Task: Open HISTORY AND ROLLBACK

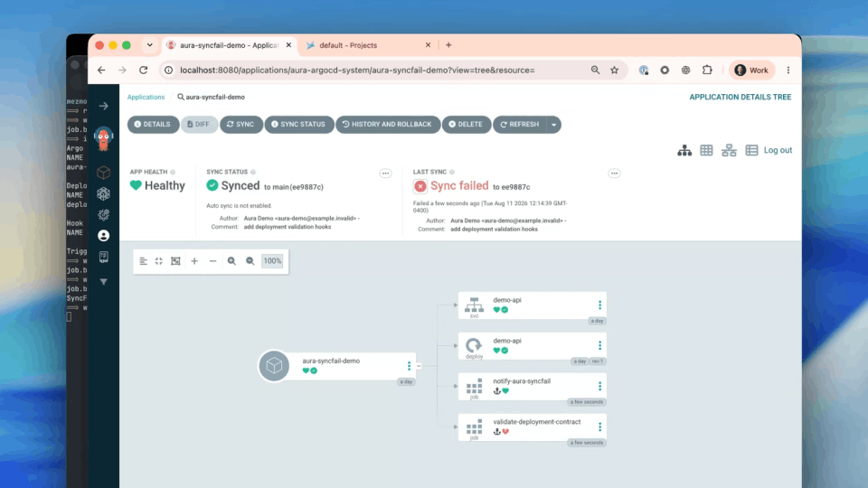Action: (x=388, y=125)
